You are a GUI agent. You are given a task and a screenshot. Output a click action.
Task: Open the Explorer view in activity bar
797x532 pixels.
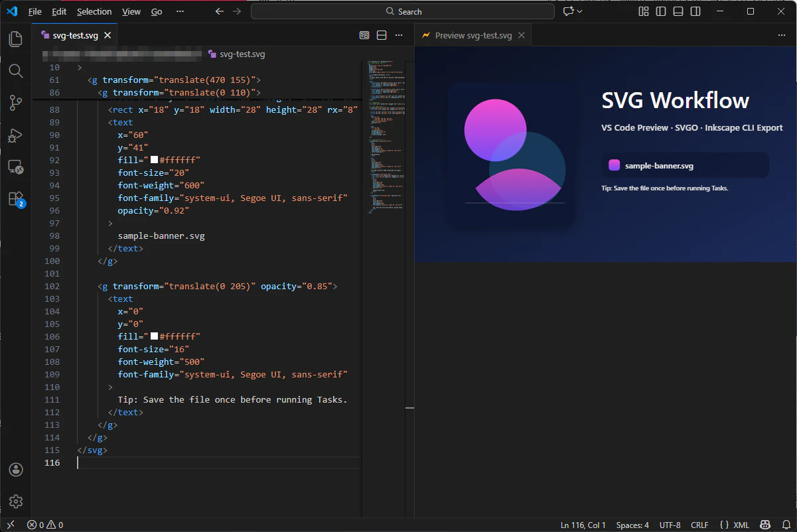(16, 39)
